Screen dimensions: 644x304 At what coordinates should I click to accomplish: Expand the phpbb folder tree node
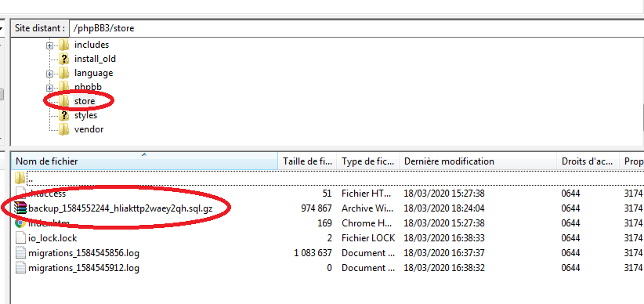tap(49, 88)
